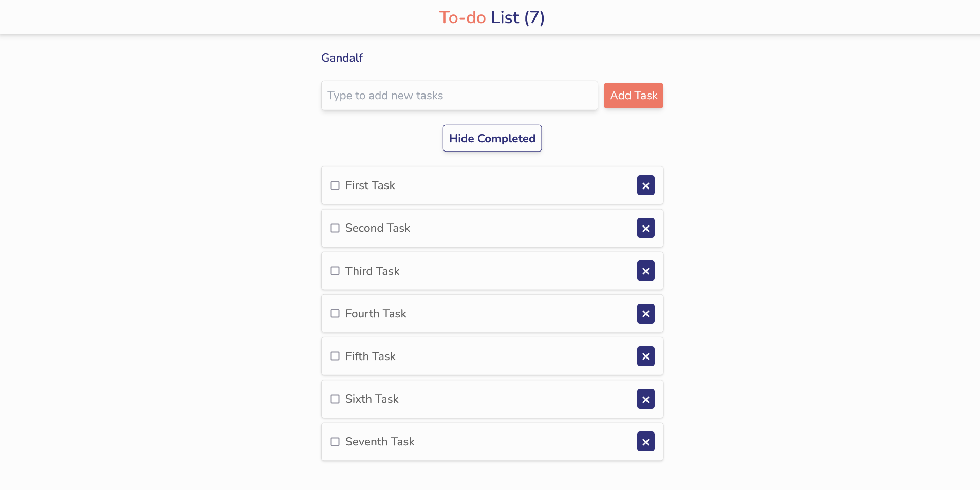Remove Fifth Task using the X icon
This screenshot has width=980, height=490.
(x=646, y=356)
